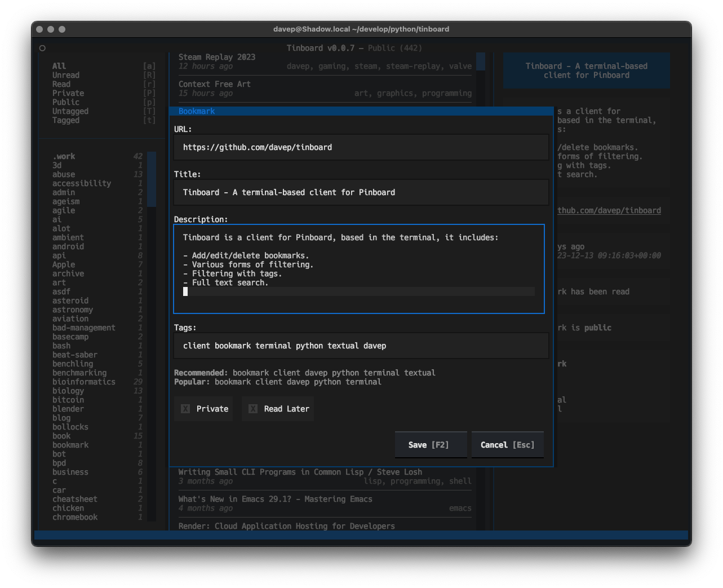Screen dimensions: 723x588
Task: Click into the Tags input field
Action: [361, 346]
